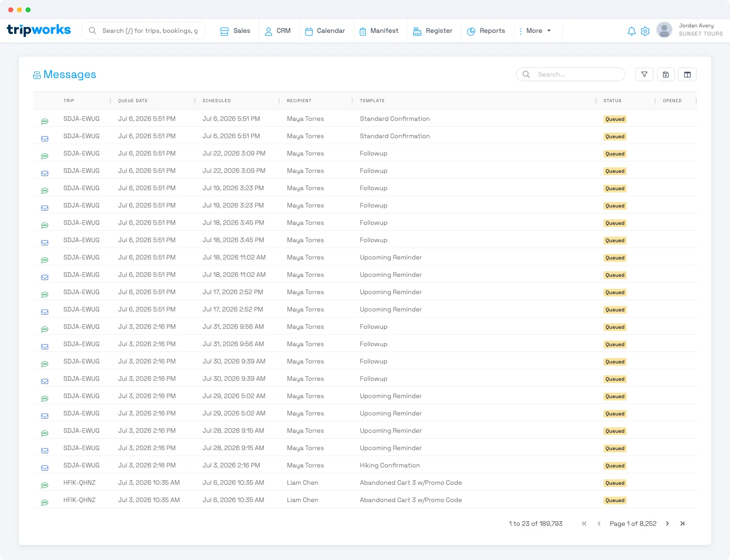Go to the first page

point(584,524)
